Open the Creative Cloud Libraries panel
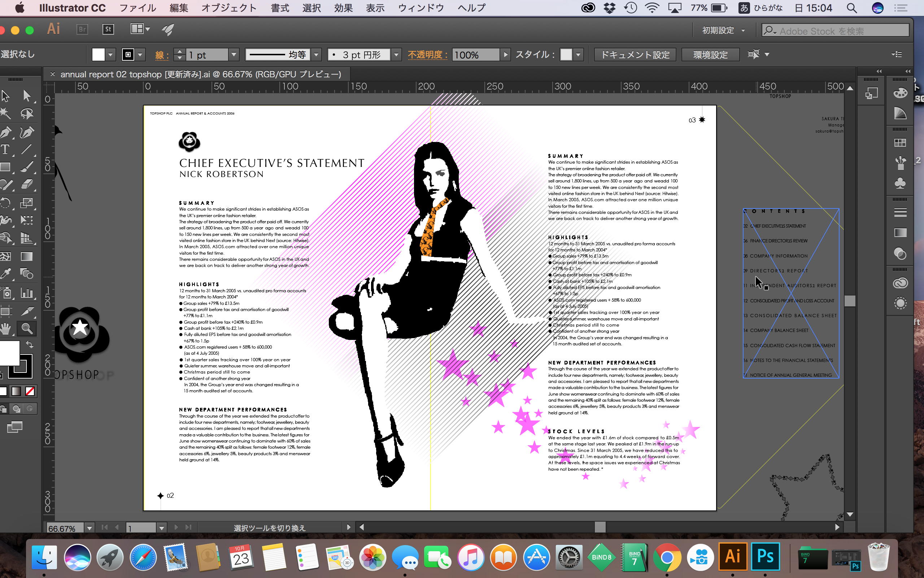Screen dimensions: 924x578 [x=900, y=283]
